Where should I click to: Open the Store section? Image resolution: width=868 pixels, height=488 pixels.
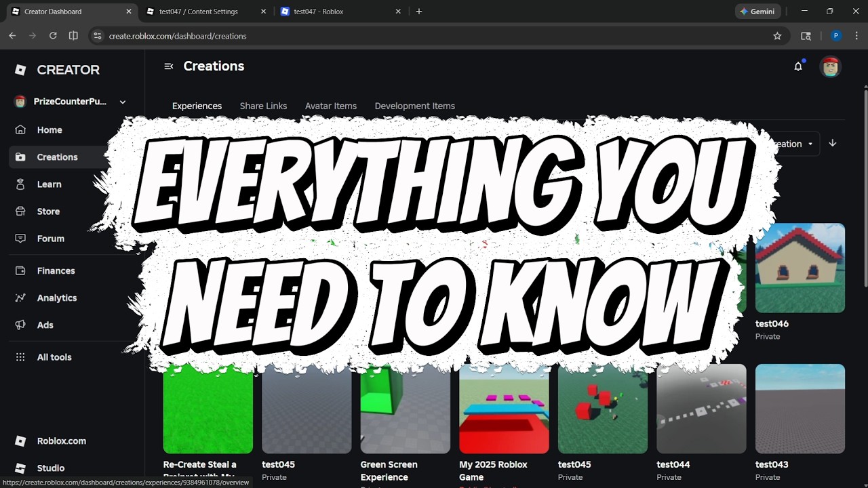point(48,211)
